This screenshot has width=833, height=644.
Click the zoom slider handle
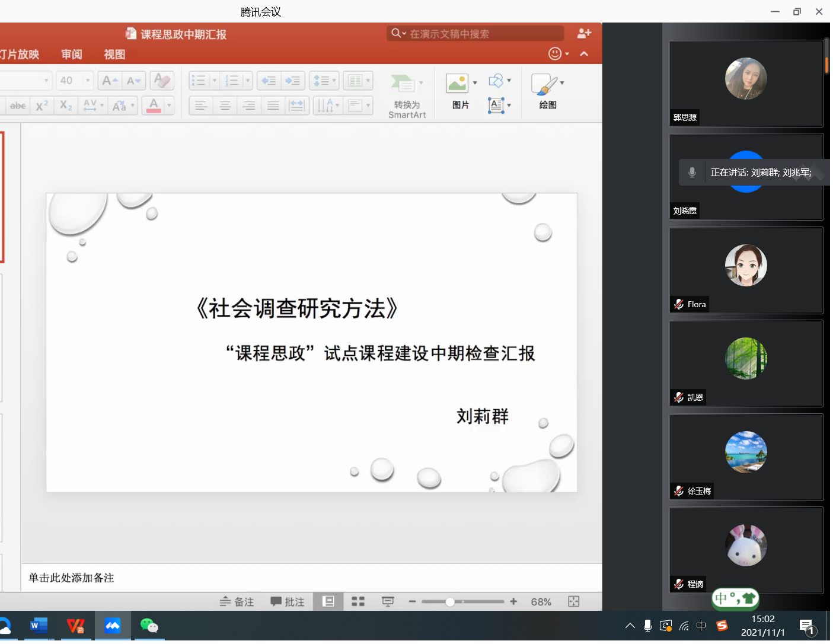(450, 602)
